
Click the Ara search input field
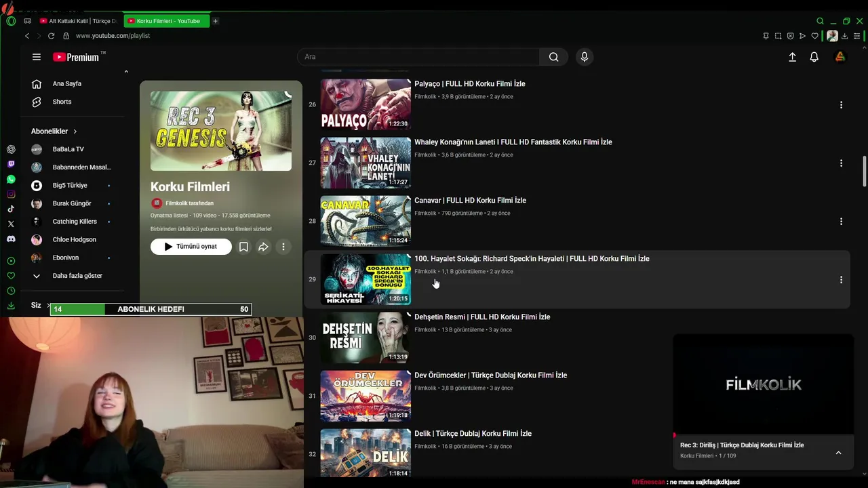[x=418, y=57]
